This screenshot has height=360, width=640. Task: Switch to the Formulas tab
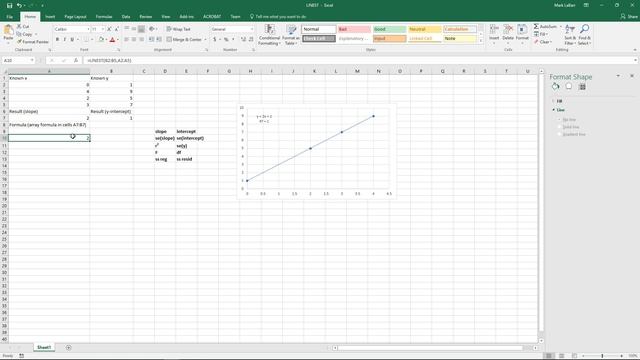(104, 17)
